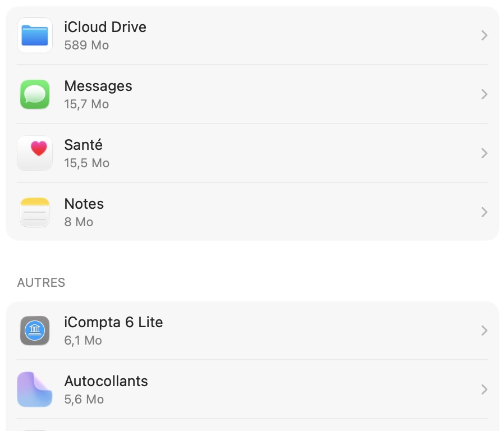This screenshot has height=431, width=504.
Task: Select the Santé title text
Action: point(84,145)
